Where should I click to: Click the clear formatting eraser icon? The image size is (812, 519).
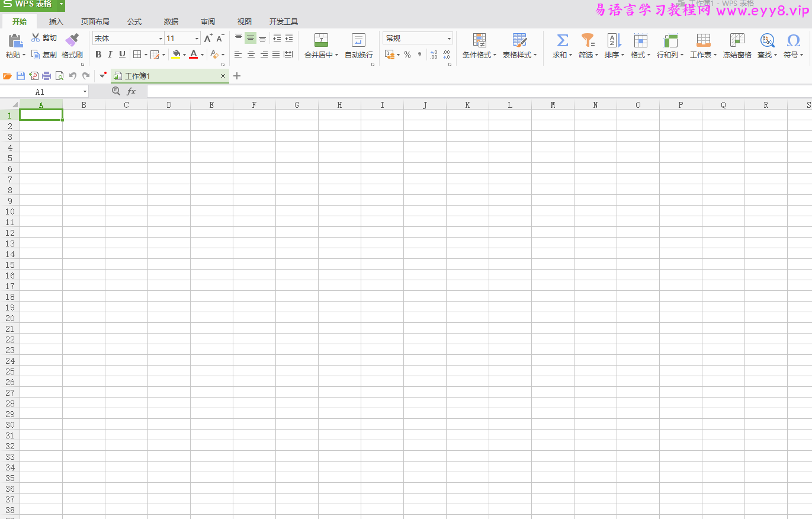pos(215,55)
